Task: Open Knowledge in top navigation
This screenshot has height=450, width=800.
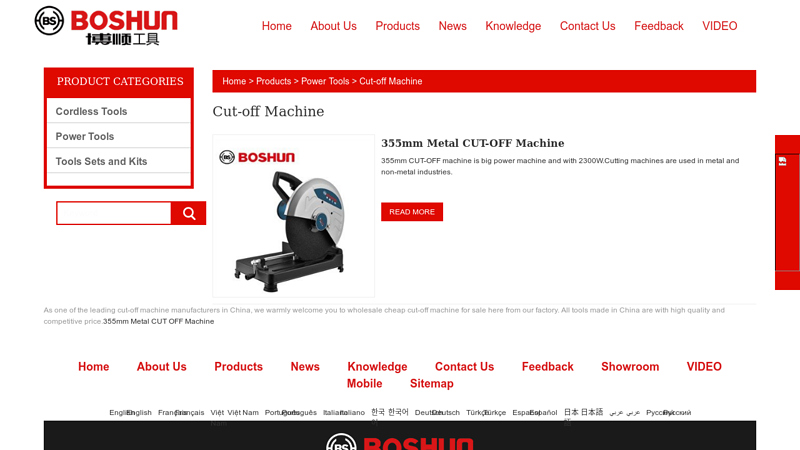Action: (x=513, y=26)
